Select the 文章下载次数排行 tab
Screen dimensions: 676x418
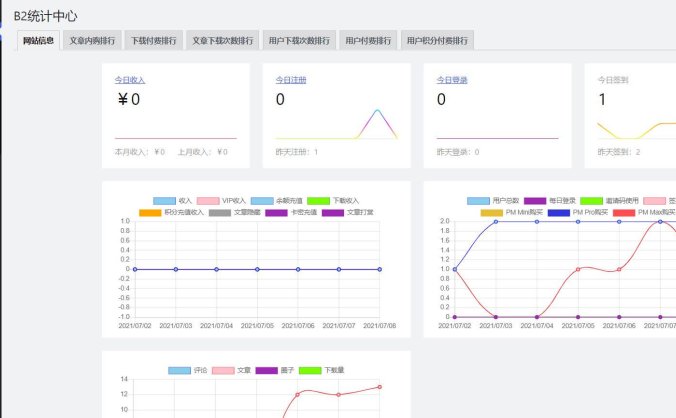pos(223,41)
